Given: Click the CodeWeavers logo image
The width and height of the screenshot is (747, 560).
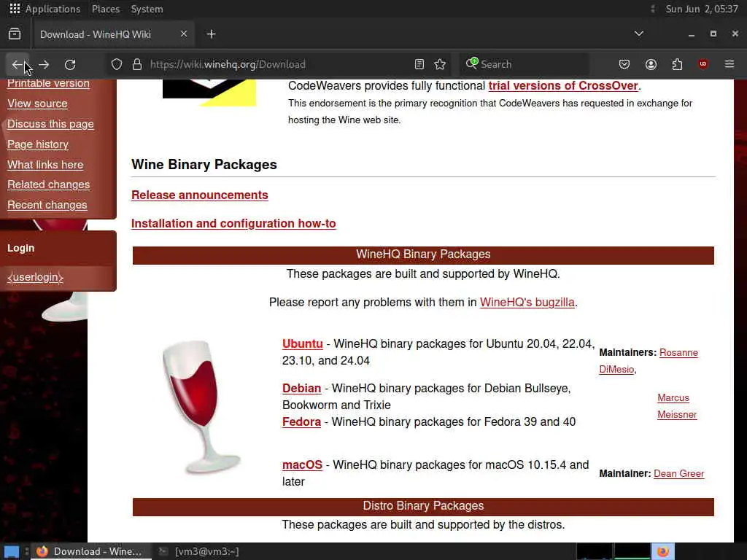Looking at the screenshot, I should pyautogui.click(x=209, y=93).
